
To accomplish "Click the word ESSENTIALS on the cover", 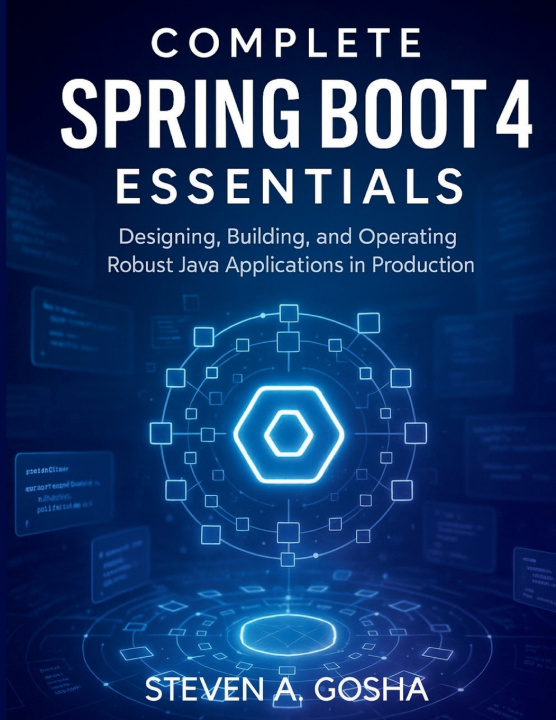I will tap(290, 186).
